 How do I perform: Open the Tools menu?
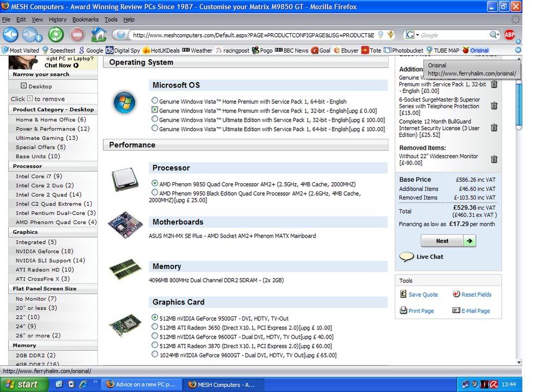(111, 20)
